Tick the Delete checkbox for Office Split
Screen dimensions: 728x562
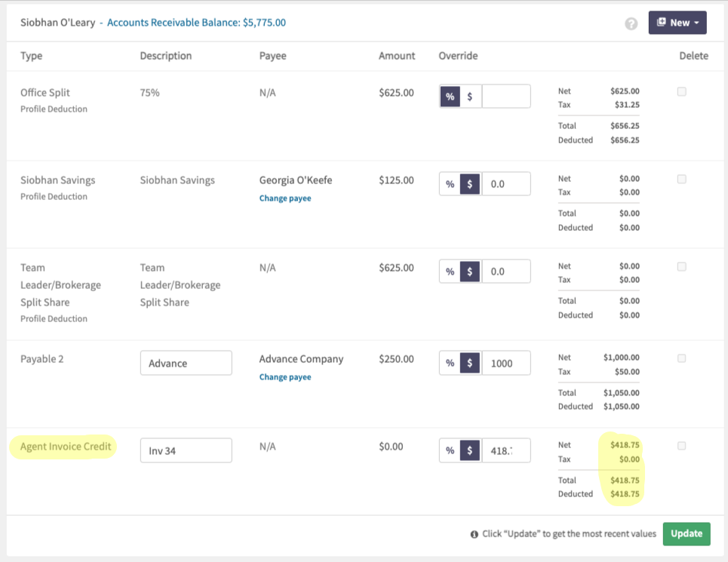[x=681, y=91]
